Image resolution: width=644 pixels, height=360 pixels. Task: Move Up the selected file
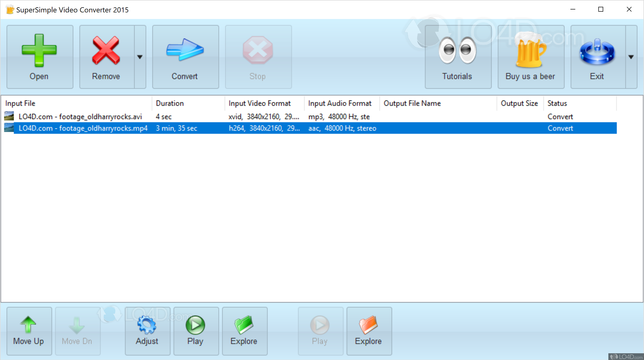coord(28,330)
